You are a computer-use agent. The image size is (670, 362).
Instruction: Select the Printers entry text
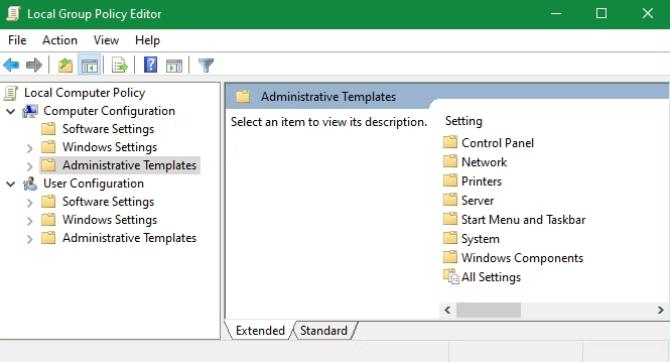482,181
